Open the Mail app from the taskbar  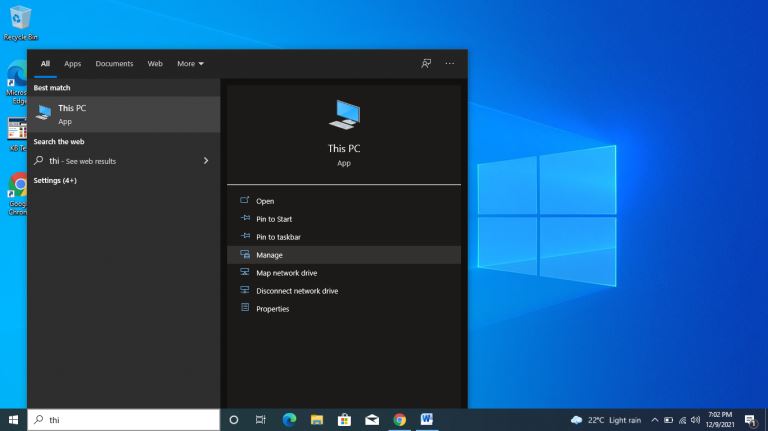coord(372,420)
